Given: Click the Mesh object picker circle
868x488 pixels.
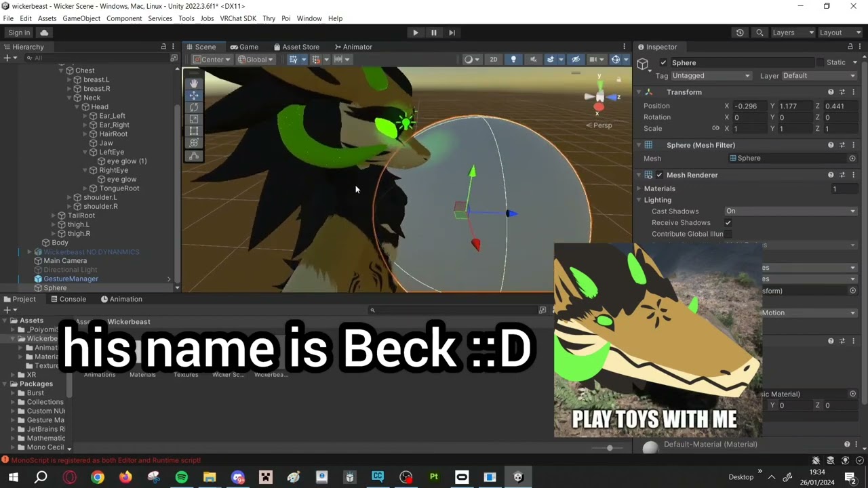Looking at the screenshot, I should [852, 159].
